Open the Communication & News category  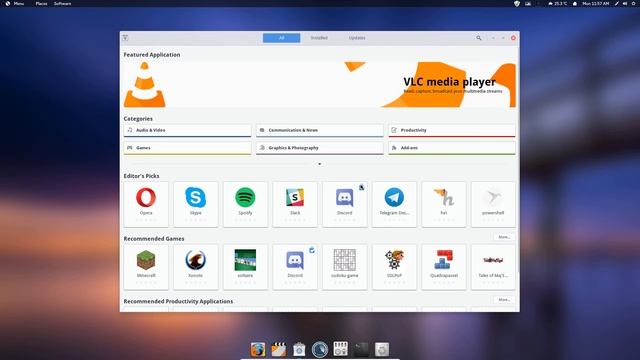click(x=320, y=130)
